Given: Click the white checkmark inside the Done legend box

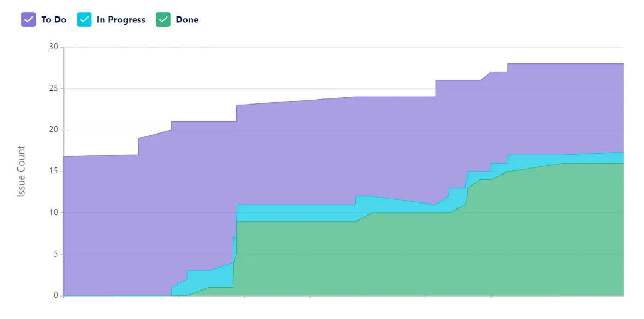Looking at the screenshot, I should pos(163,20).
